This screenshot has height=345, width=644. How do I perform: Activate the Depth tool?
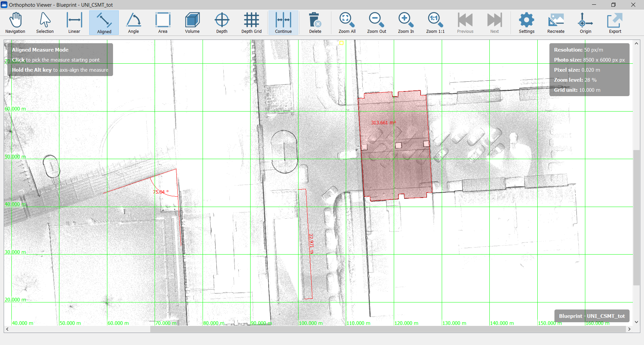[222, 23]
